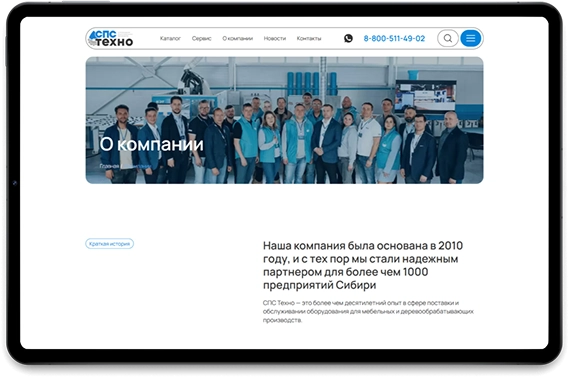Viewport: 569px width, 377px height.
Task: Click Главная breadcrumb link
Action: 109,166
